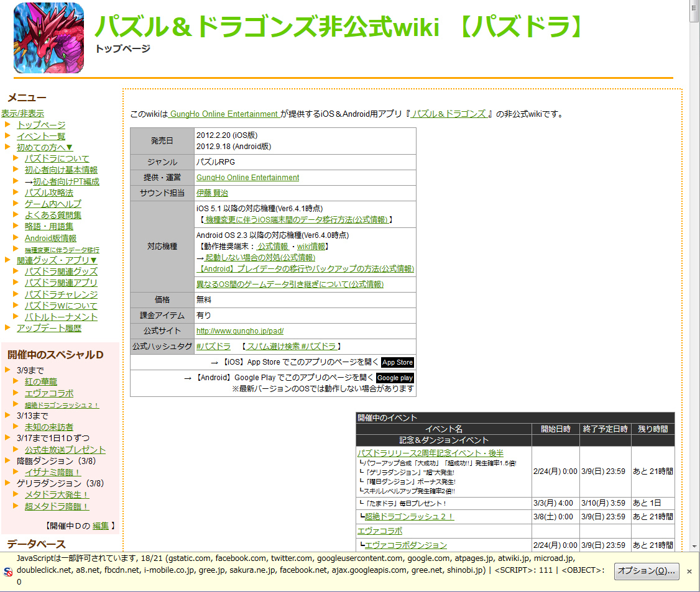Viewport: 700px width, 592px height.
Task: Expand the 初めての方へ▼ section
Action: coord(45,147)
